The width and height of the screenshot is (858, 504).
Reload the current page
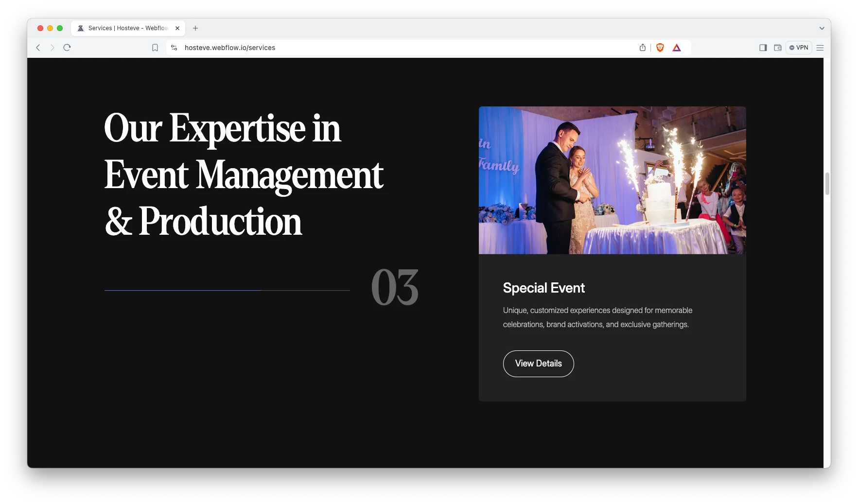[67, 48]
